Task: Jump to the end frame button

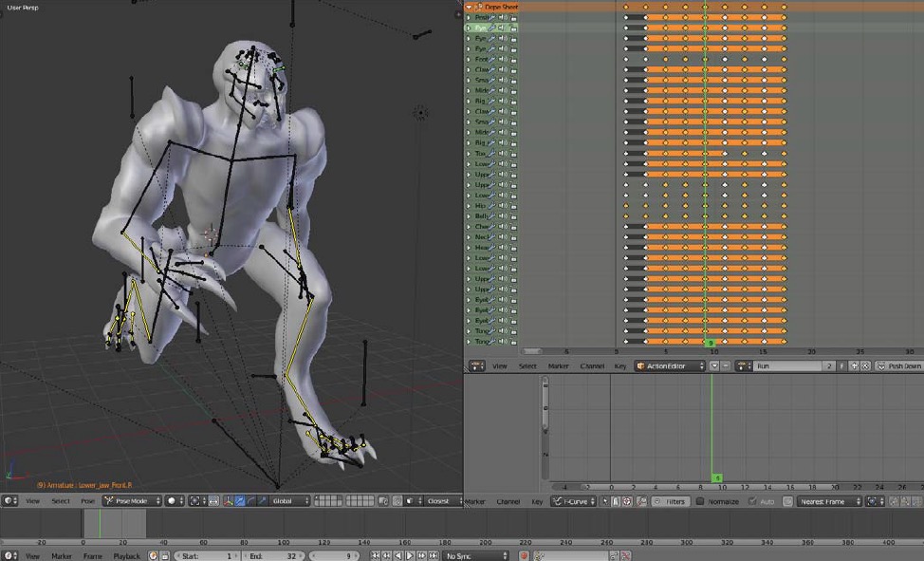Action: (434, 555)
